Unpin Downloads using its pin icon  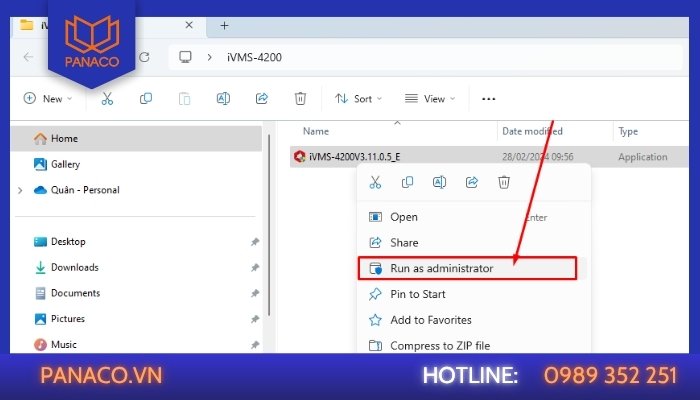(254, 268)
